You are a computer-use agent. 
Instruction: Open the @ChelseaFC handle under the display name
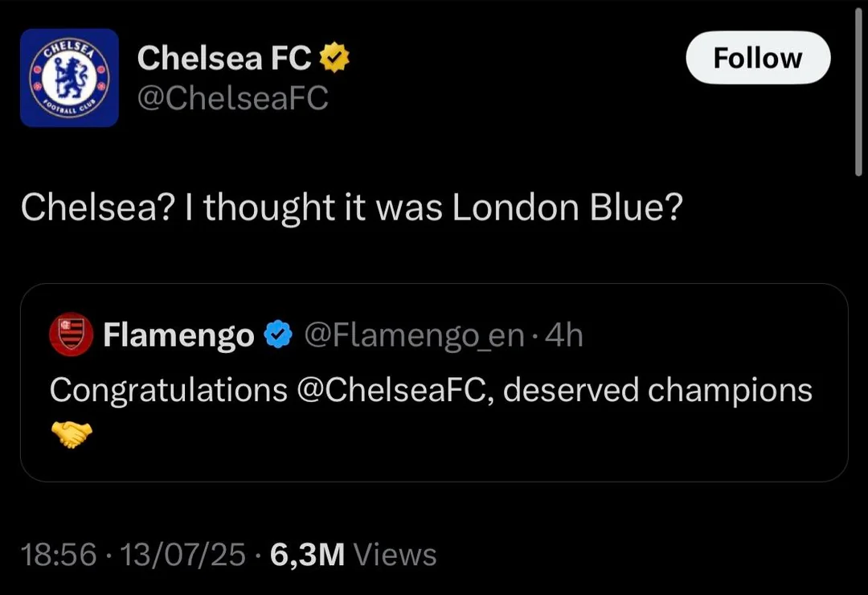pos(232,98)
